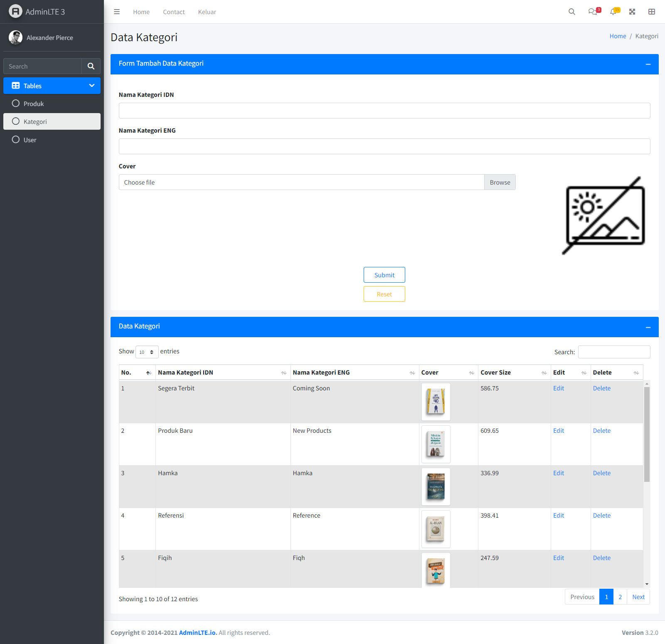665x644 pixels.
Task: Click the Keluar navbar item
Action: pos(207,12)
